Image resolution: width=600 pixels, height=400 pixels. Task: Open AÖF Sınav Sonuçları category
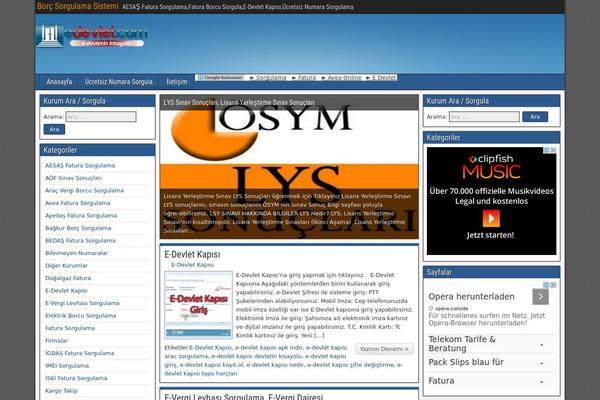(x=73, y=178)
